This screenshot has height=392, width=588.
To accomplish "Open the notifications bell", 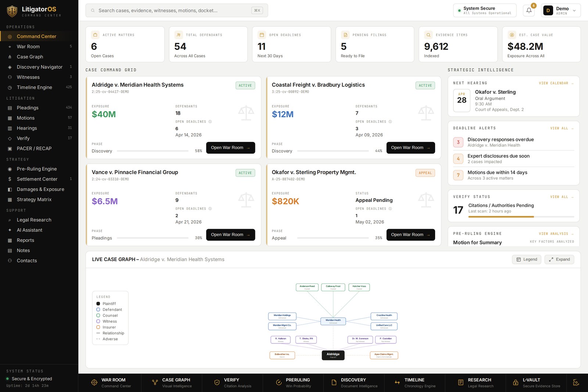I will [529, 10].
